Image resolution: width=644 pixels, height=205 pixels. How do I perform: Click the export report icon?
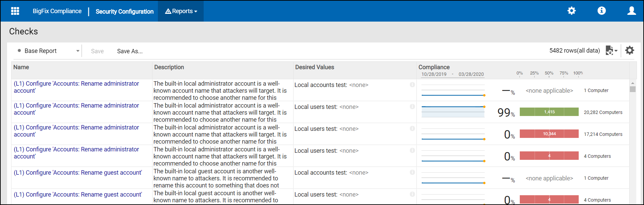click(x=609, y=51)
